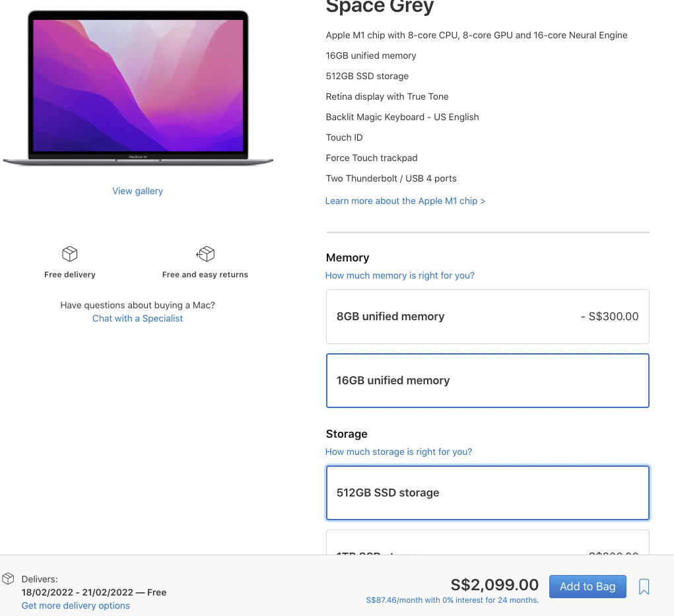
Task: Click the Free delivery label text
Action: click(70, 275)
